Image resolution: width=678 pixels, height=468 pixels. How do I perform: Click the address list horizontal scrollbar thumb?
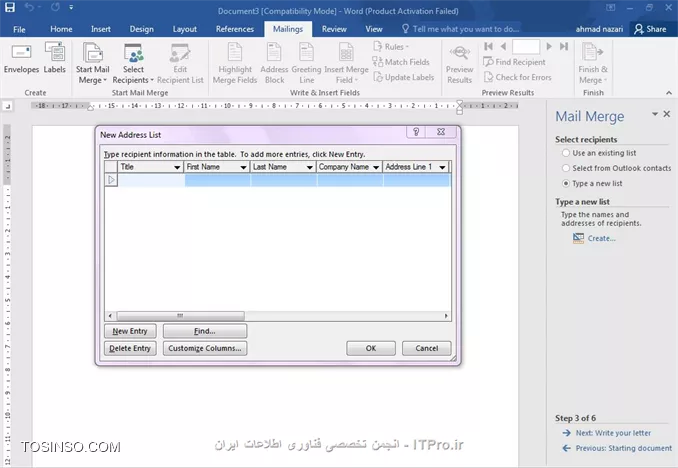point(180,316)
